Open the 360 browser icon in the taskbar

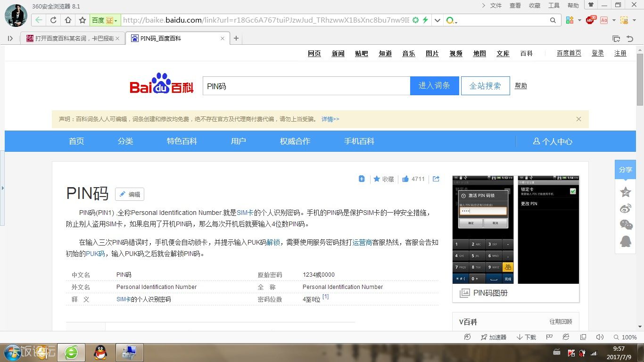[72, 352]
